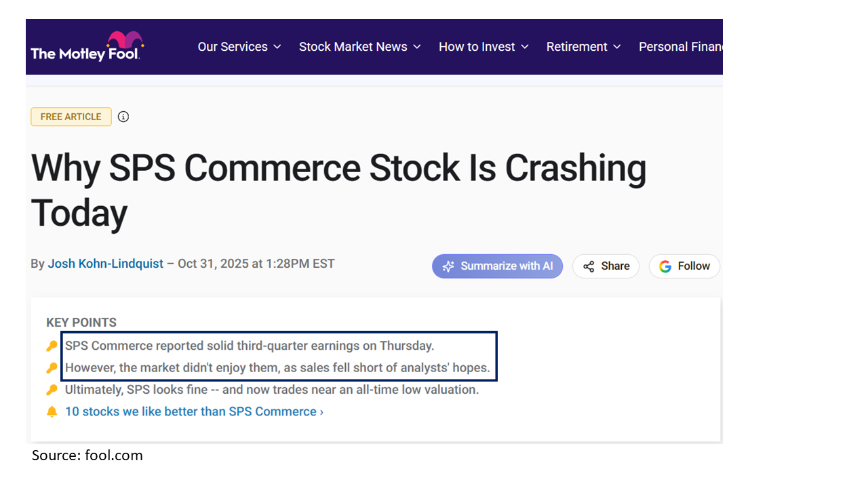The height and width of the screenshot is (488, 868).
Task: Click the Google Follow button
Action: click(684, 266)
